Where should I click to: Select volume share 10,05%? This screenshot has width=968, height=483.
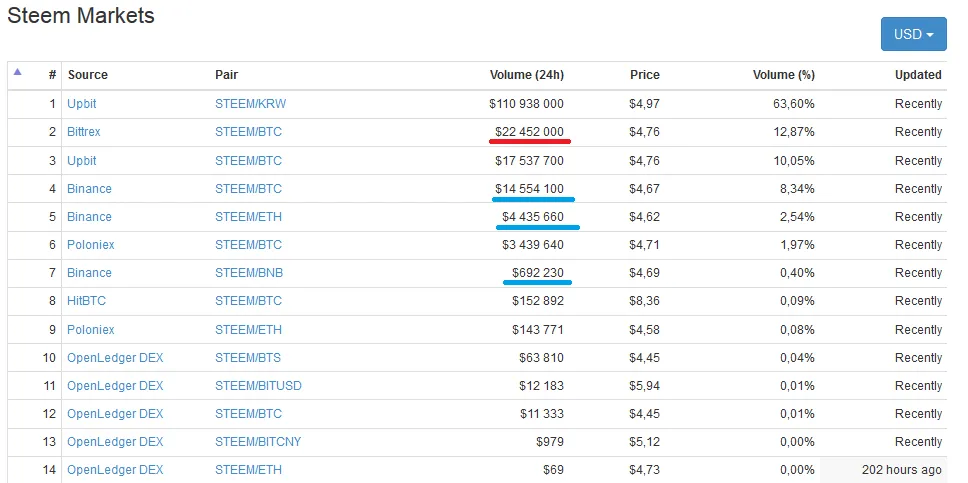pyautogui.click(x=794, y=161)
